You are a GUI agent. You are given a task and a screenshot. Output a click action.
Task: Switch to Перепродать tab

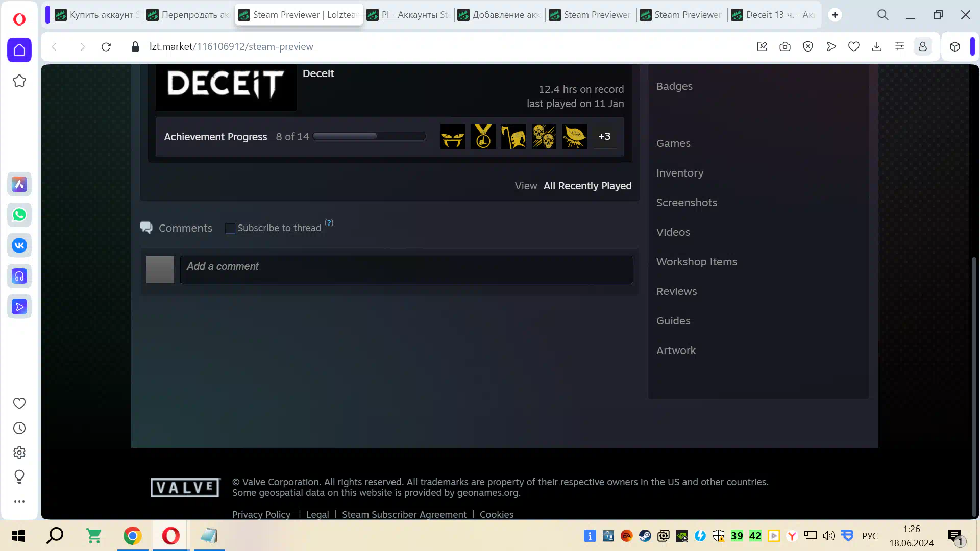(189, 15)
